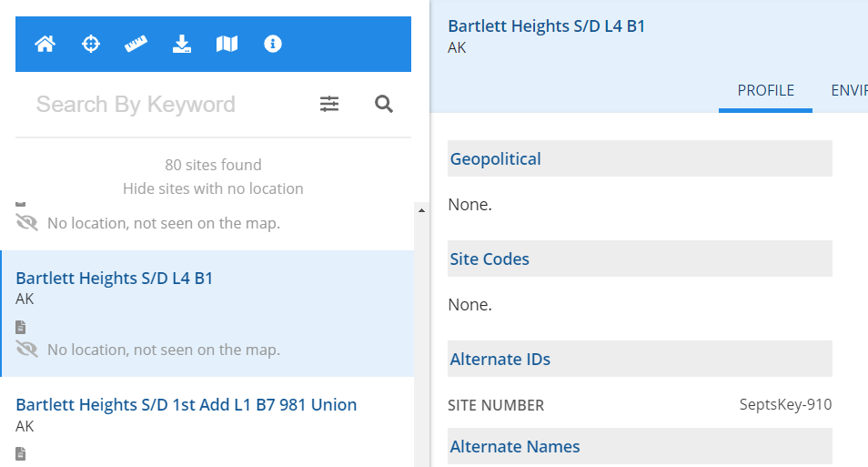Open Bartlett Heights S/D 1st Add L1 B7 981 Union

coord(187,404)
